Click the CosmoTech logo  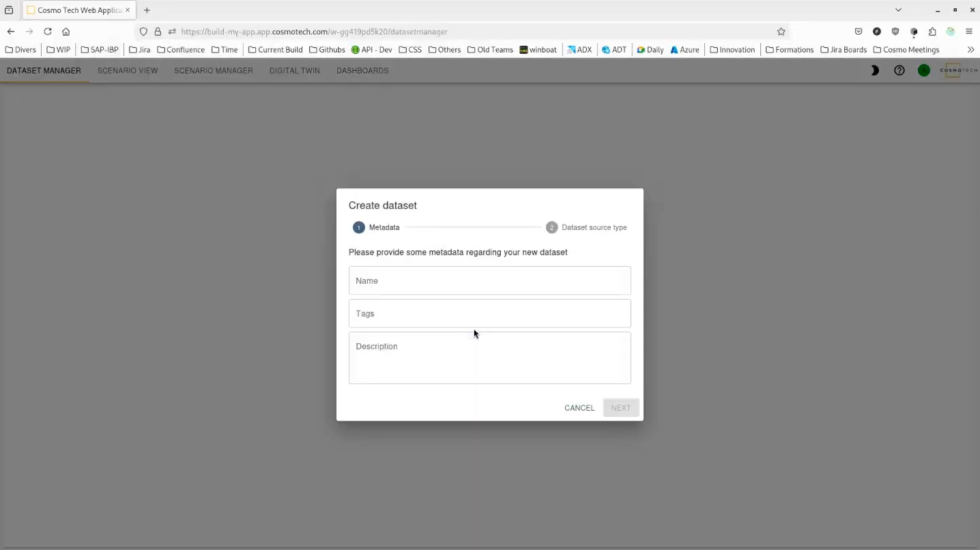[958, 70]
